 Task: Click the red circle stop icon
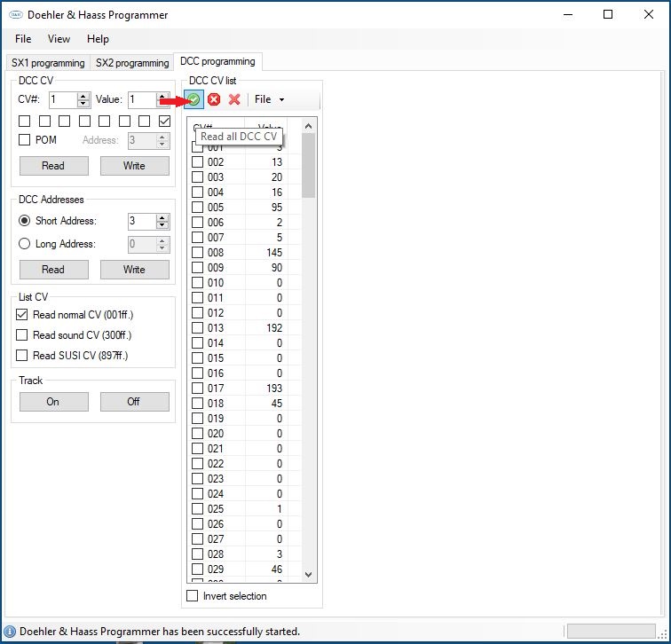pos(214,99)
